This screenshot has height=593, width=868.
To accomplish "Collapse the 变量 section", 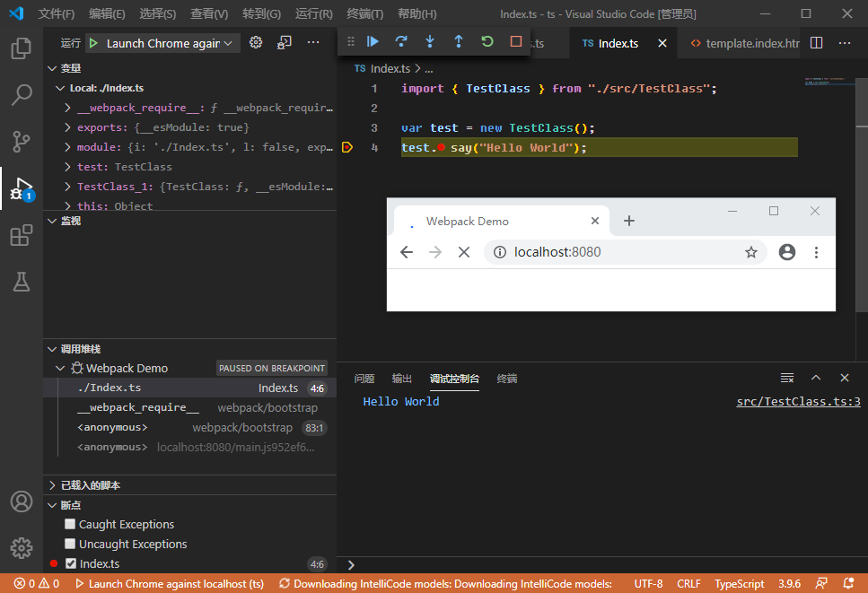I will tap(52, 68).
